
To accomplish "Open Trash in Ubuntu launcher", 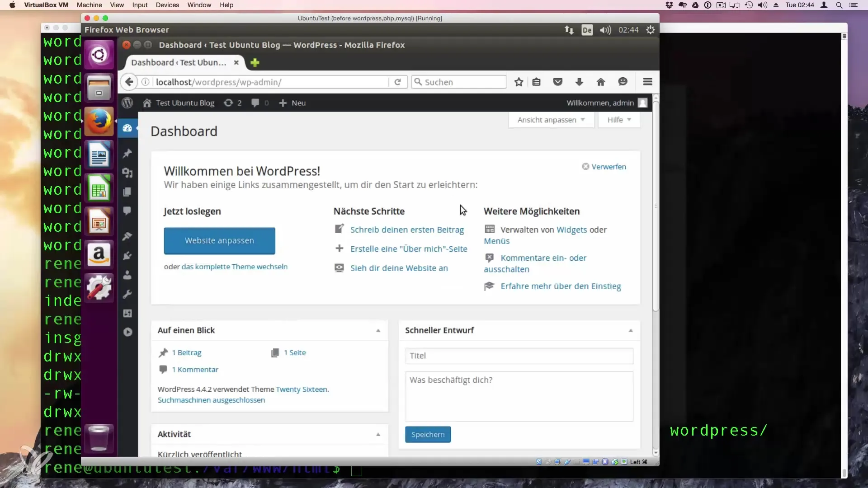I will (99, 438).
